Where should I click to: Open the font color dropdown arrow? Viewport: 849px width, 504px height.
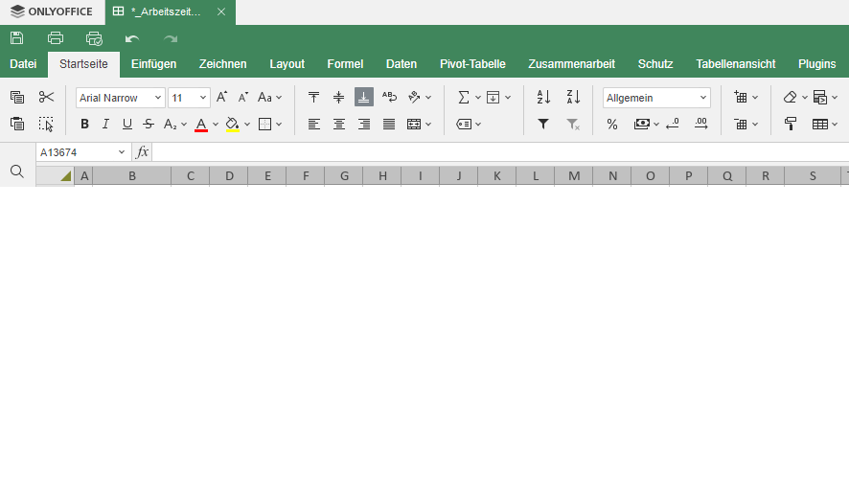click(216, 125)
